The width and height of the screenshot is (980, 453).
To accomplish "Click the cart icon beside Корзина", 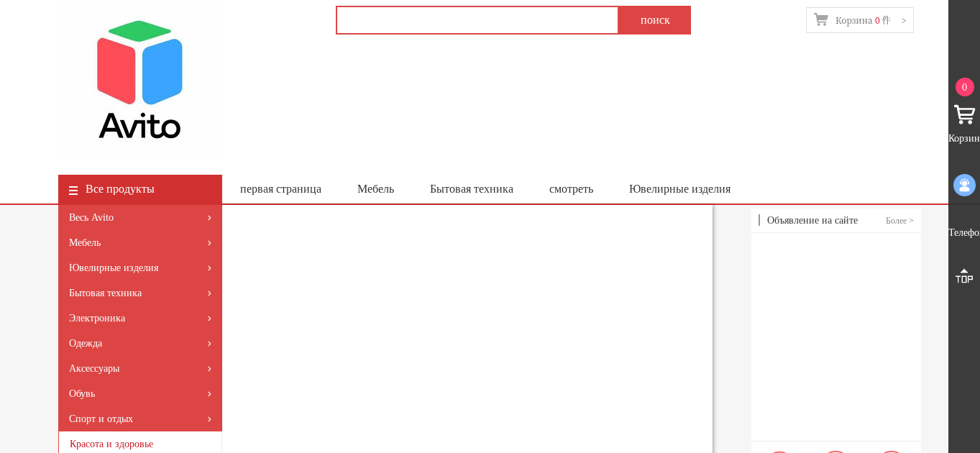I will coord(821,20).
